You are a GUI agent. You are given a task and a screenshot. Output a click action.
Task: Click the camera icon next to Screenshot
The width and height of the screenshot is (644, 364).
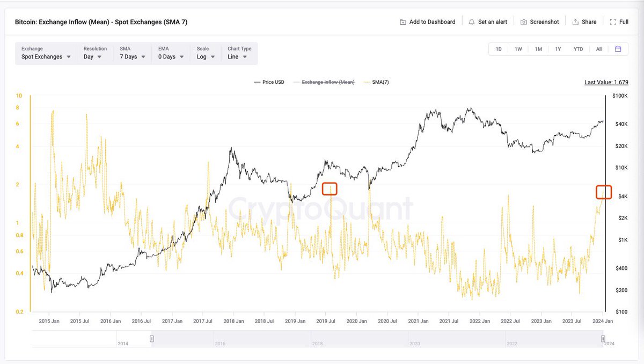point(524,22)
